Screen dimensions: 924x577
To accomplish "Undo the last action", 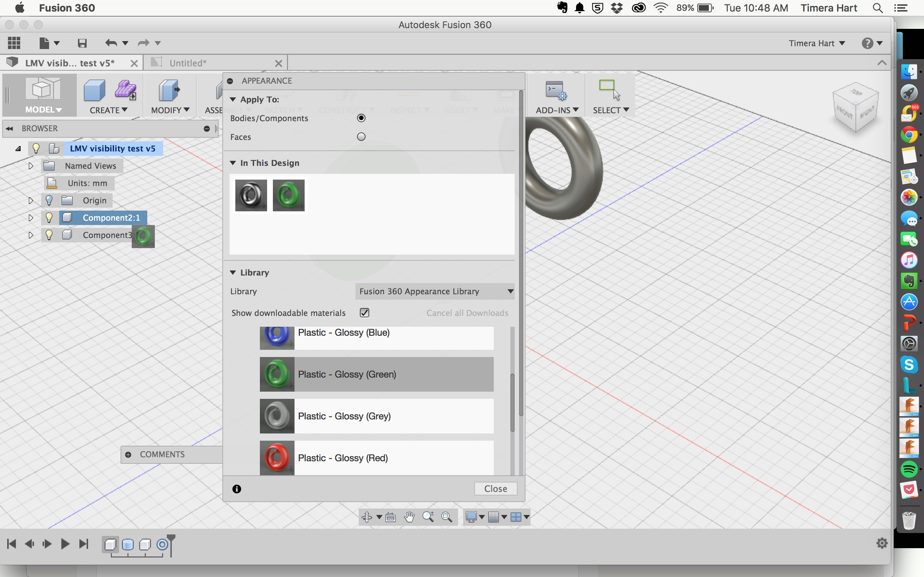I will (x=111, y=43).
